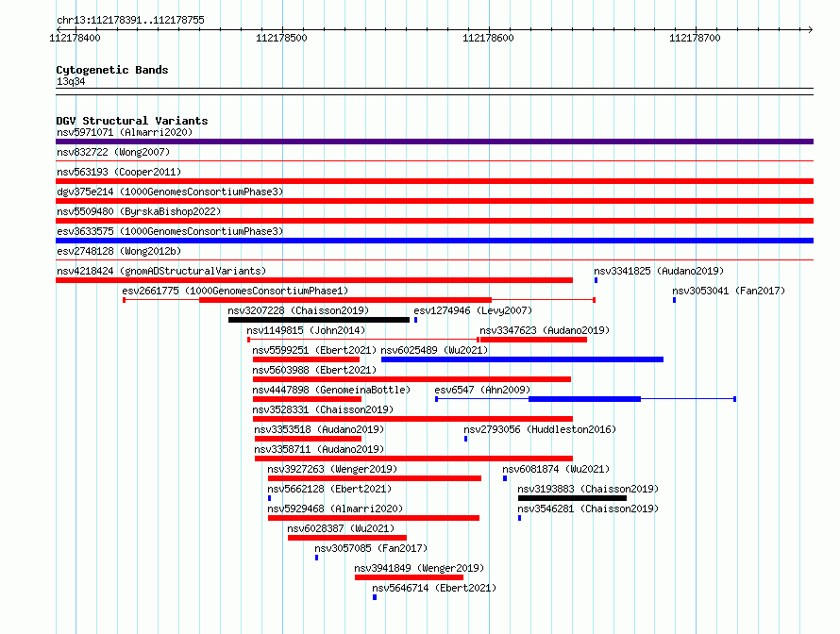Image resolution: width=840 pixels, height=634 pixels.
Task: Click the nsv6025489 (Wu2021) blue bar
Action: pyautogui.click(x=522, y=359)
